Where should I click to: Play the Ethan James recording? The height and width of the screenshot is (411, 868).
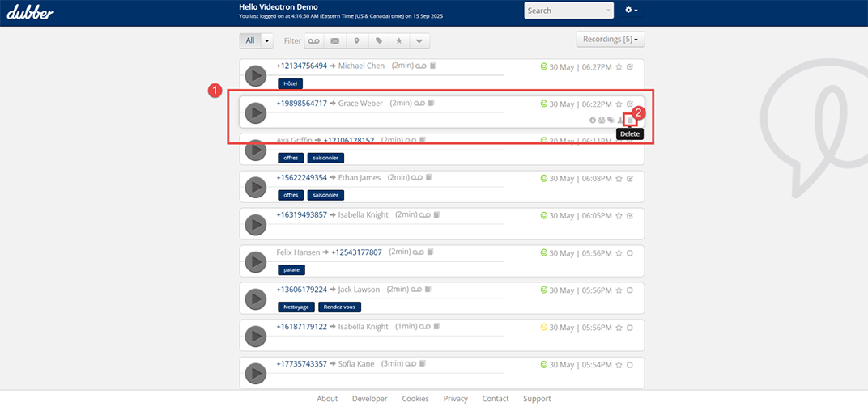[256, 188]
